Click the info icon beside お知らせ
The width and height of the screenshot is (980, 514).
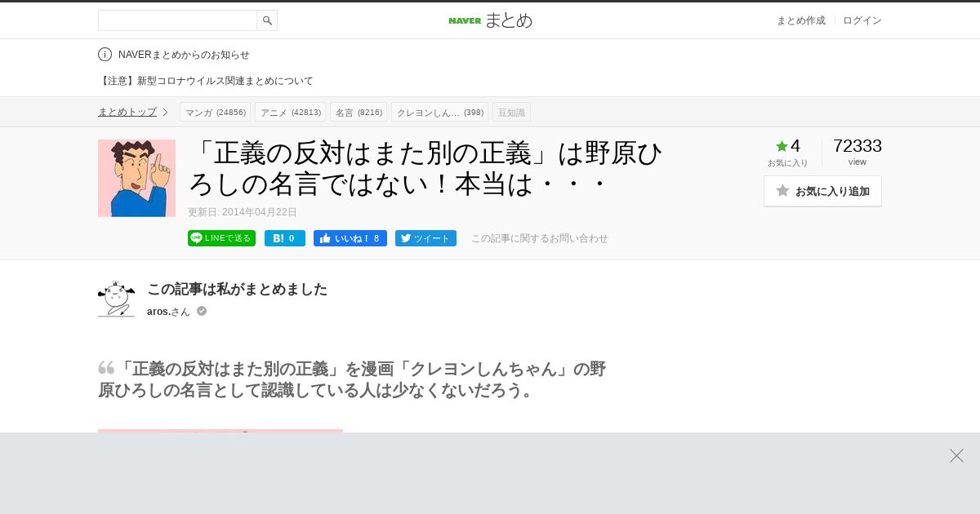105,54
